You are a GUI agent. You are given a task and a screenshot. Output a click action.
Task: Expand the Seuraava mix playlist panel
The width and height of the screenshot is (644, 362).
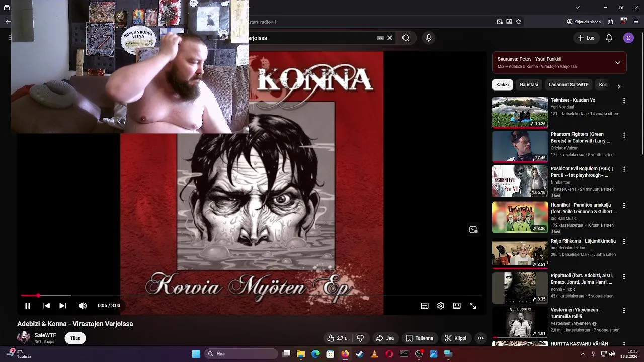618,63
